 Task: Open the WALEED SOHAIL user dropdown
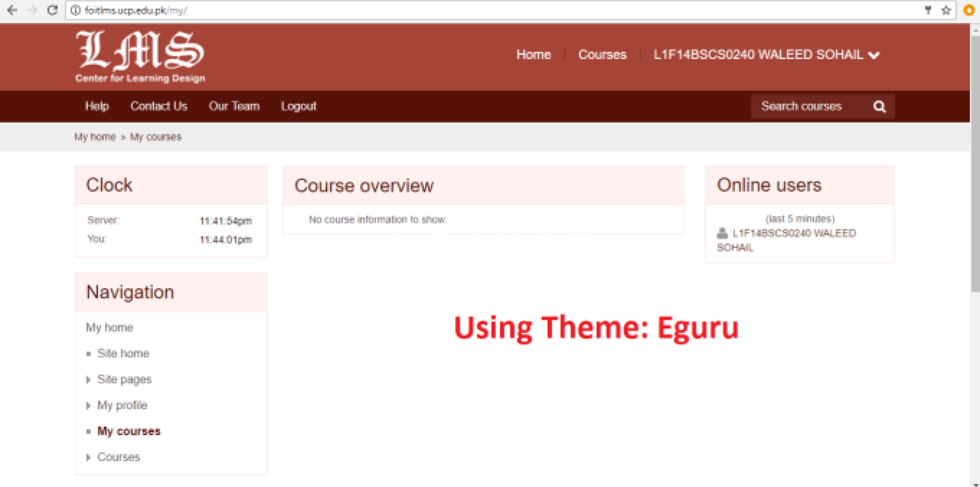pyautogui.click(x=766, y=55)
